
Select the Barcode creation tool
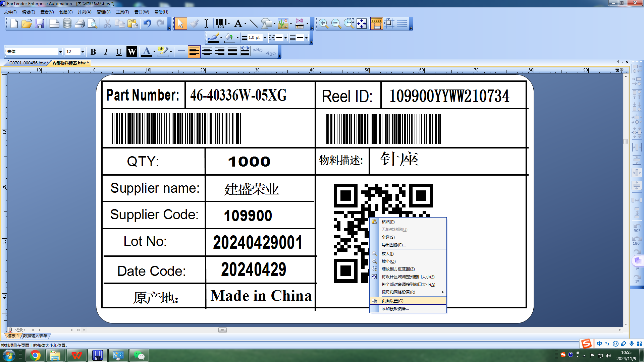point(221,23)
